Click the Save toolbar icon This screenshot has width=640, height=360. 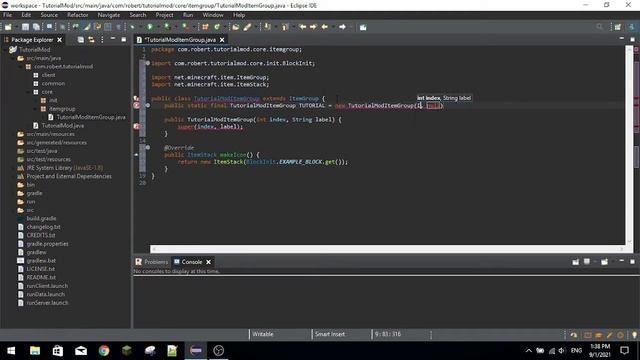[25, 27]
